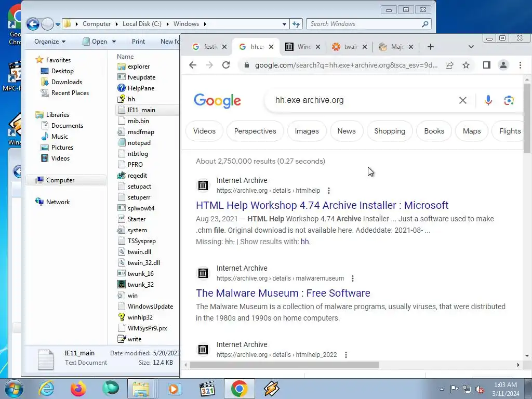Screen dimensions: 532x399
Task: Click the Action Center flag in tray
Action: 454,389
